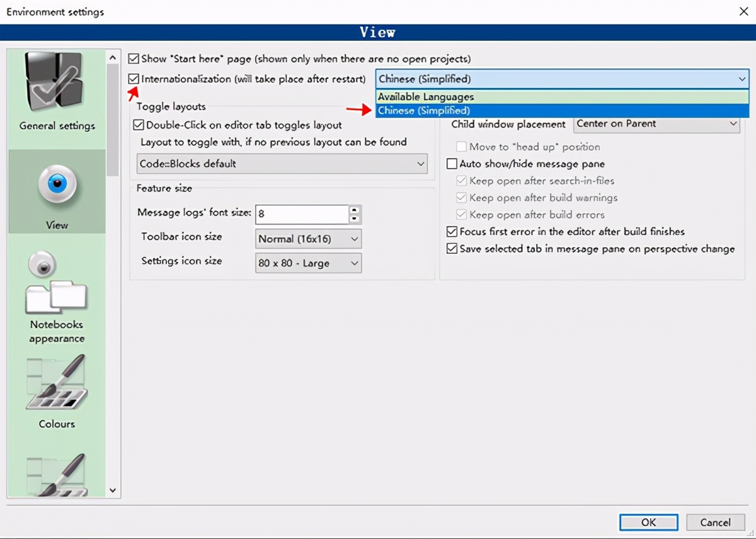
Task: Click the "Feature size" group label
Action: pyautogui.click(x=164, y=188)
